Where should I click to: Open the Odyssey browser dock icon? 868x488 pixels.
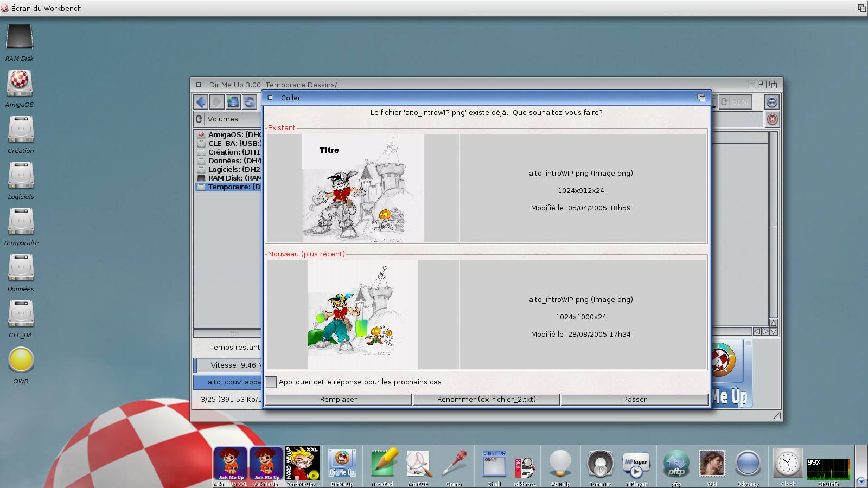tap(748, 465)
